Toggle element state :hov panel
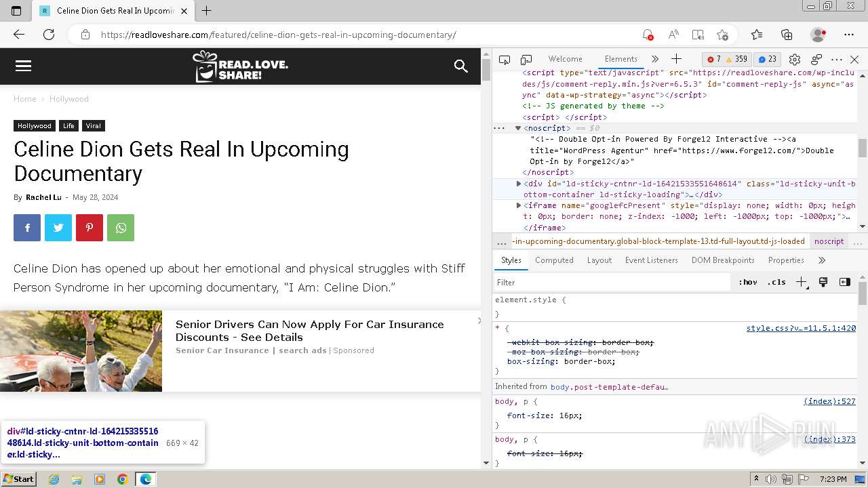Viewport: 868px width, 488px height. coord(748,282)
